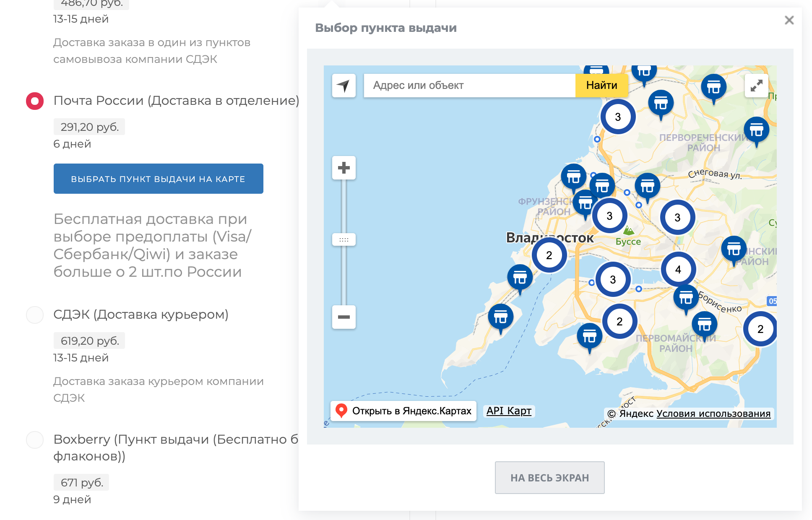Open the 2-point cluster over the Владивосток label
Image resolution: width=812 pixels, height=520 pixels.
pyautogui.click(x=549, y=255)
